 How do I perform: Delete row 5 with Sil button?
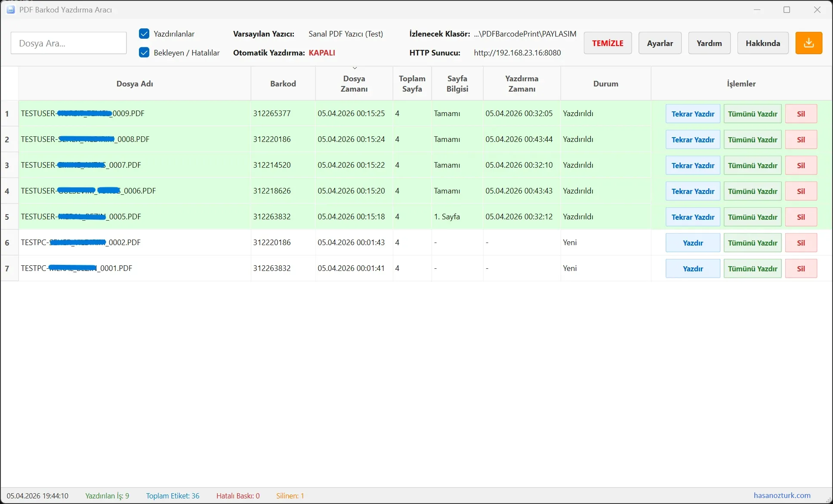tap(801, 217)
